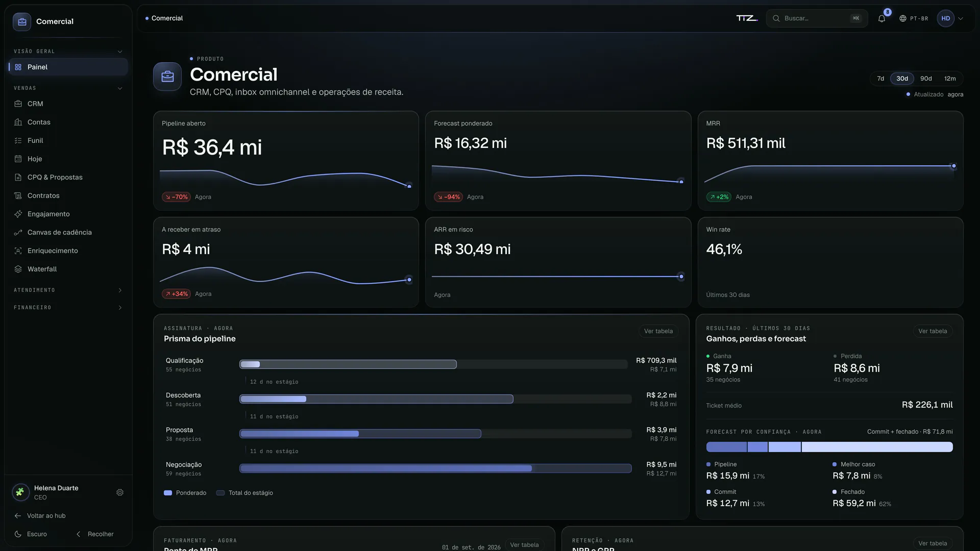The width and height of the screenshot is (980, 551).
Task: Select the 90d time range
Action: pyautogui.click(x=926, y=79)
